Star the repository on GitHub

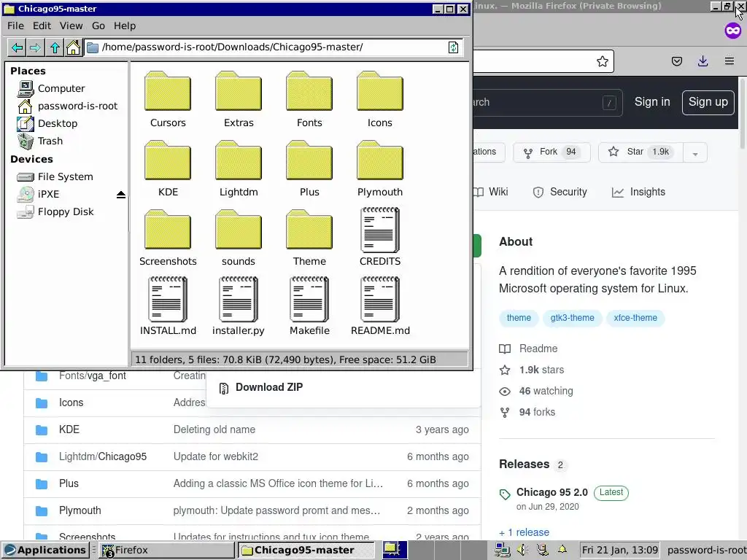pos(640,152)
